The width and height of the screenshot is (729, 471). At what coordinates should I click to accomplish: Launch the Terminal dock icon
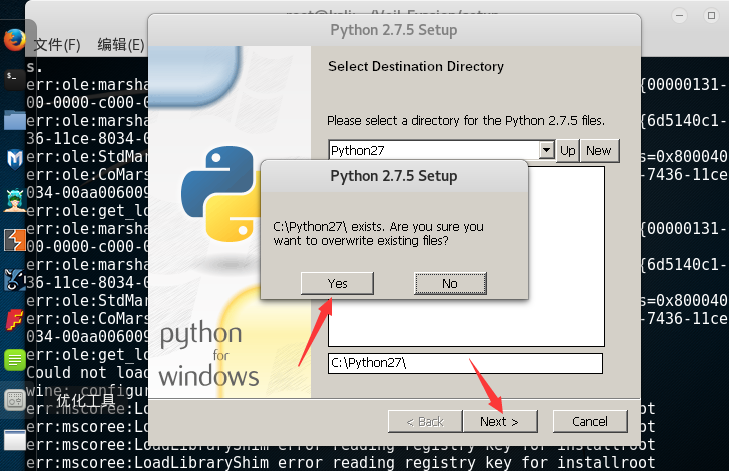15,79
